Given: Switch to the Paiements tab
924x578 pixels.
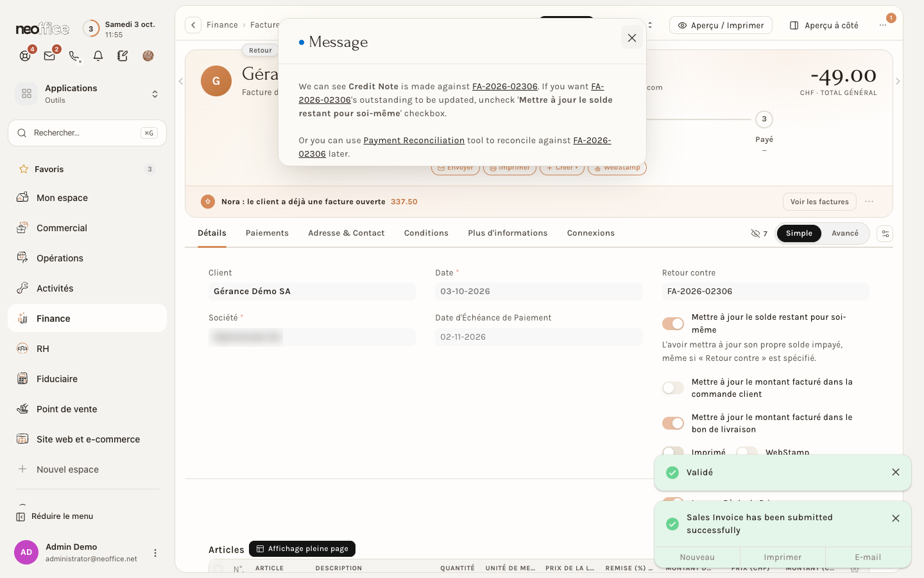Looking at the screenshot, I should click(x=267, y=233).
